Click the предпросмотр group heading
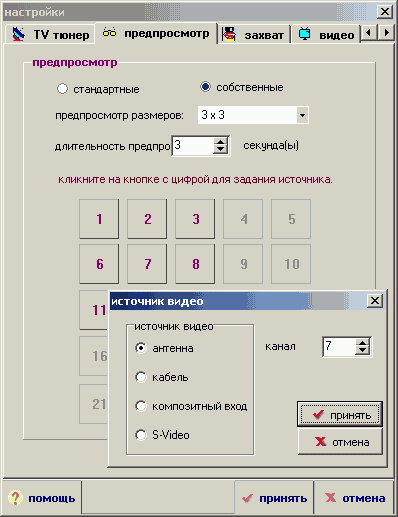Screen dimensions: 398x517 75,63
